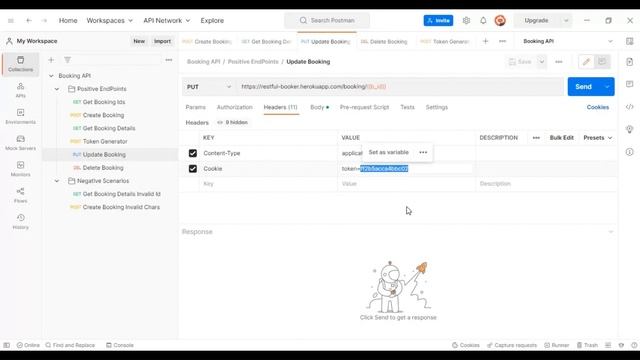Image resolution: width=640 pixels, height=360 pixels.
Task: Open a new request tab with plus
Action: click(485, 41)
